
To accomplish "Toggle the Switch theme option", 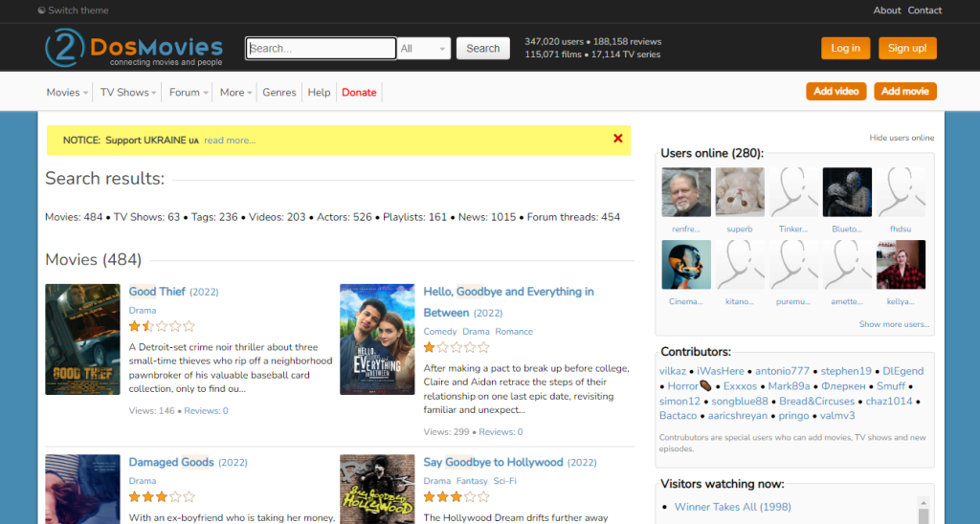I will pos(73,10).
